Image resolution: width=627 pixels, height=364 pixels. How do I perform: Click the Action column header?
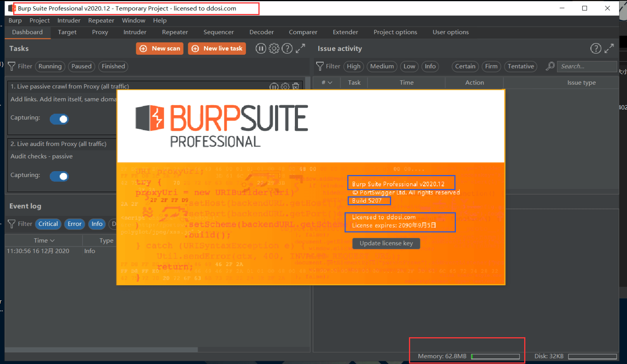click(475, 83)
